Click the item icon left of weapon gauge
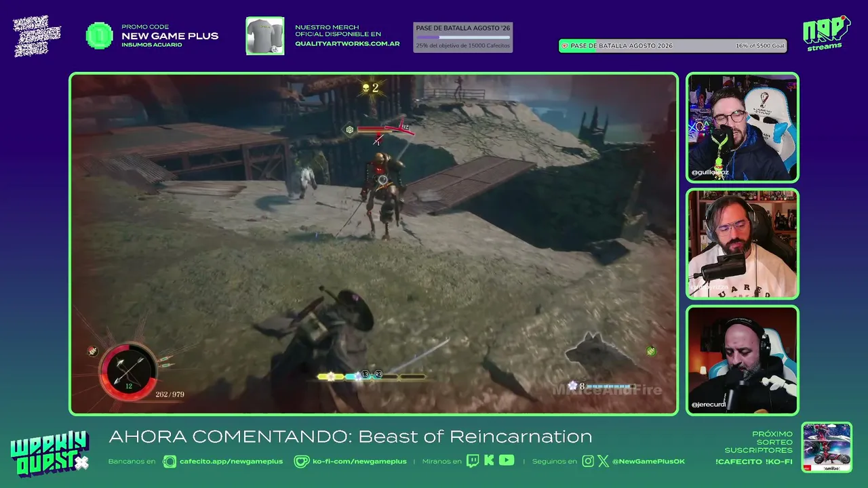The image size is (868, 488). (x=92, y=351)
